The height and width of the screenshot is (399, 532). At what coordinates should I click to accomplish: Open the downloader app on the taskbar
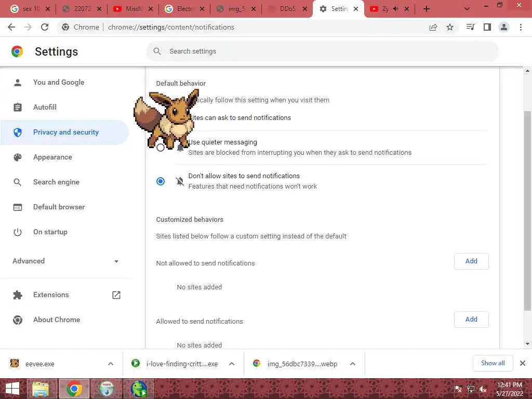click(107, 389)
